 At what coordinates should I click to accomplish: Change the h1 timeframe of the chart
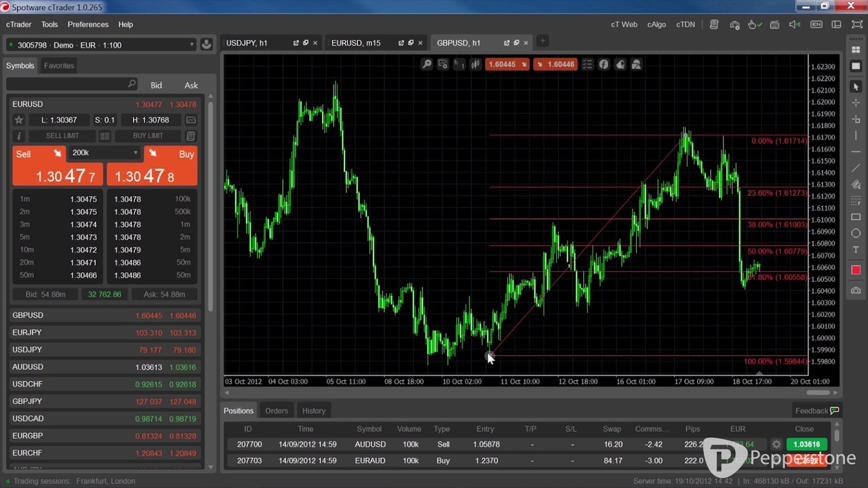click(x=459, y=64)
